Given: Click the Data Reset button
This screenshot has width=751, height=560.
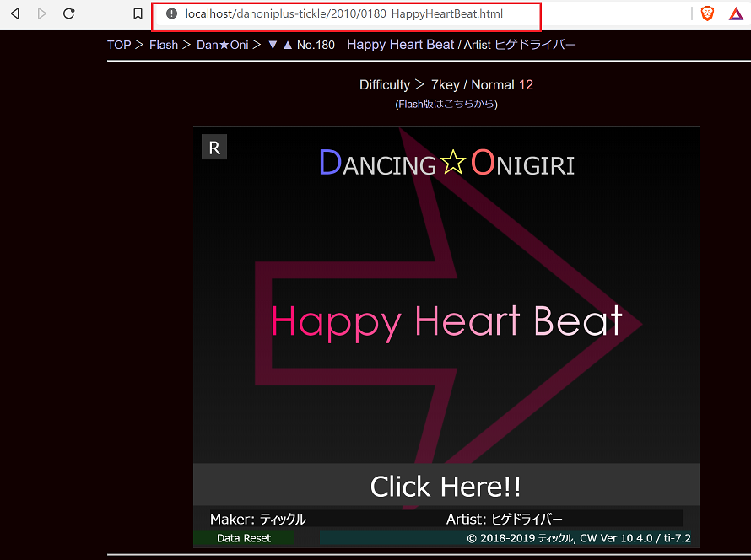Looking at the screenshot, I should tap(244, 538).
